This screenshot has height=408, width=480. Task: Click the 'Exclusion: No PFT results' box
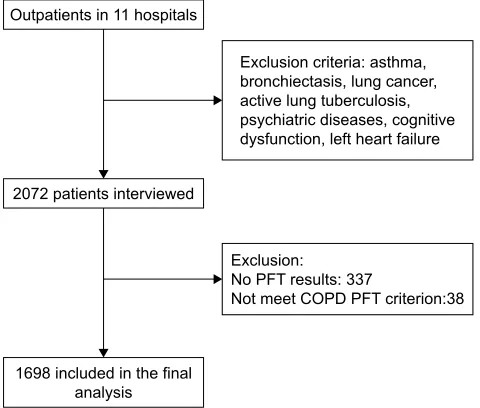coord(348,279)
